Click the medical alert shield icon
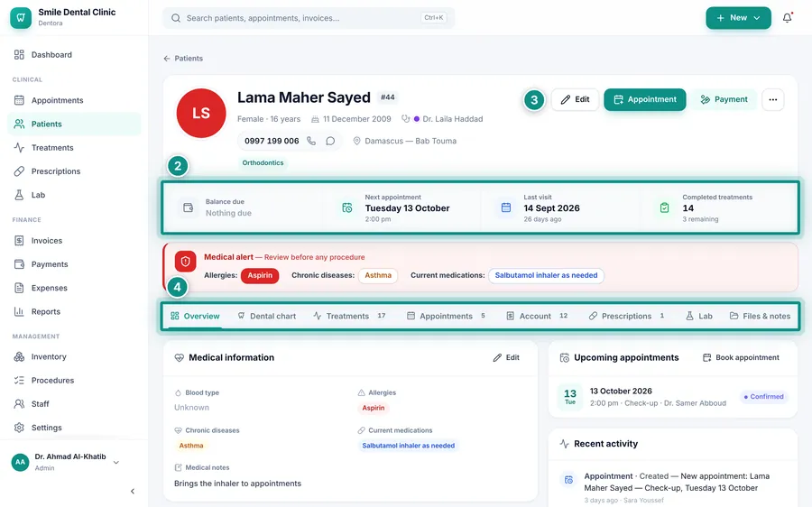 pyautogui.click(x=185, y=262)
